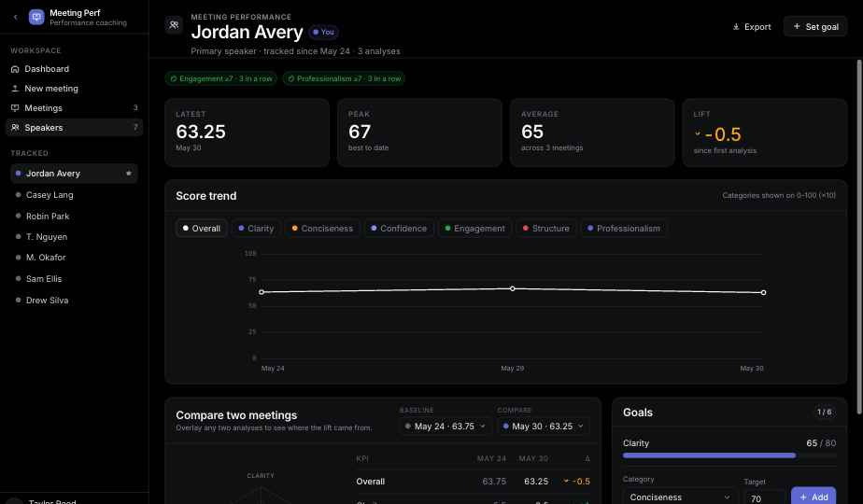Click the back chevron beside Meeting Perf

pyautogui.click(x=15, y=17)
